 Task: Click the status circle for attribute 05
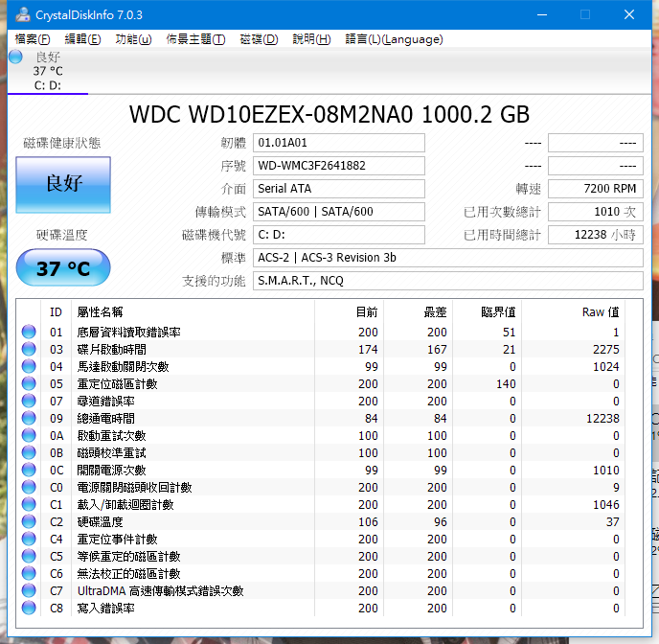[29, 383]
